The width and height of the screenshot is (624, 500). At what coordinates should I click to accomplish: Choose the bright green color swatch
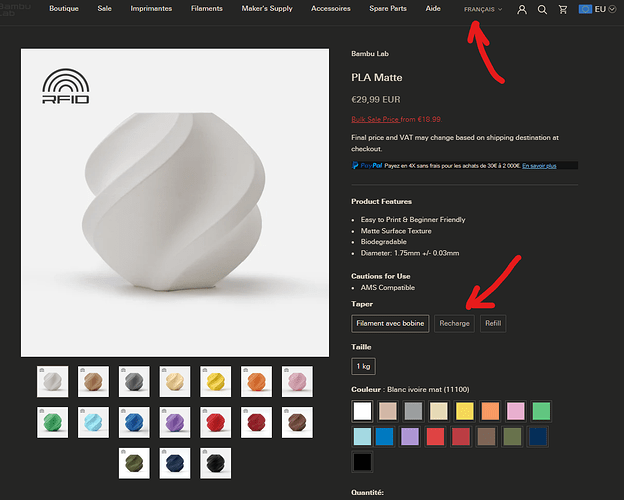pyautogui.click(x=541, y=411)
